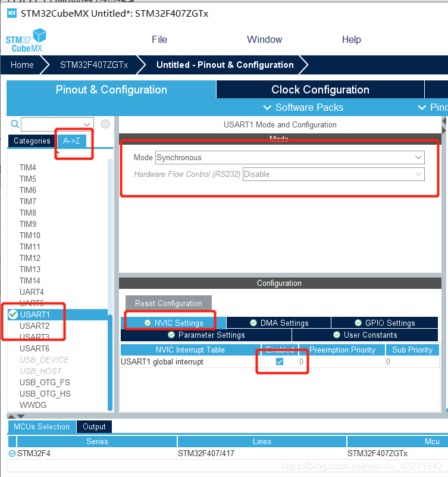This screenshot has width=448, height=477.
Task: Open the peripheral search combo box arrow
Action: pyautogui.click(x=87, y=124)
